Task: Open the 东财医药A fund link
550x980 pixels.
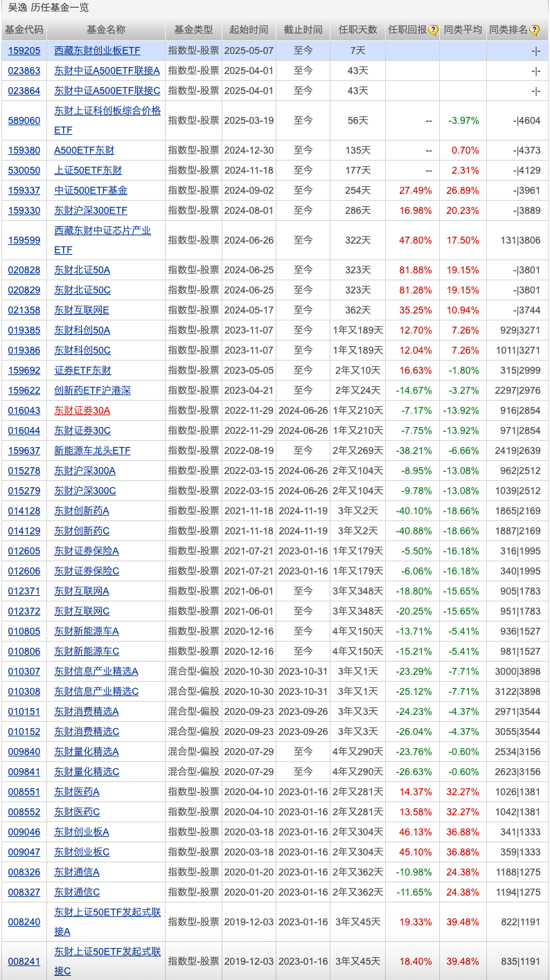Action: (x=77, y=792)
